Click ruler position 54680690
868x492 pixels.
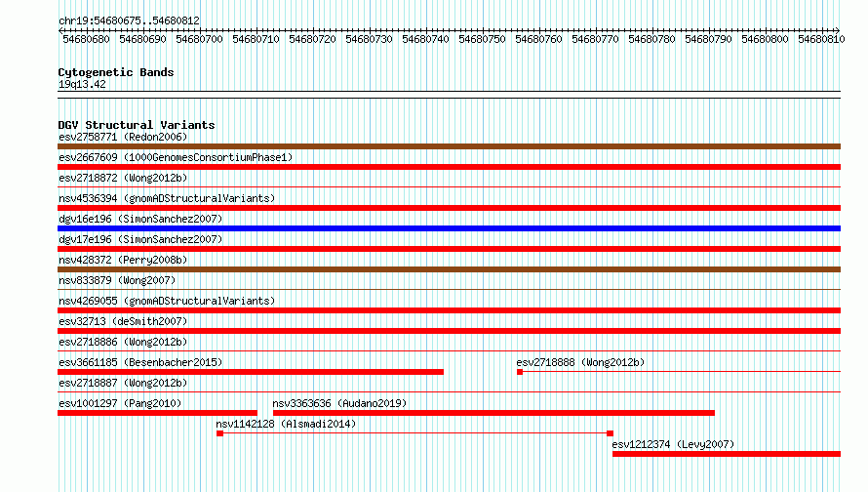click(x=142, y=39)
